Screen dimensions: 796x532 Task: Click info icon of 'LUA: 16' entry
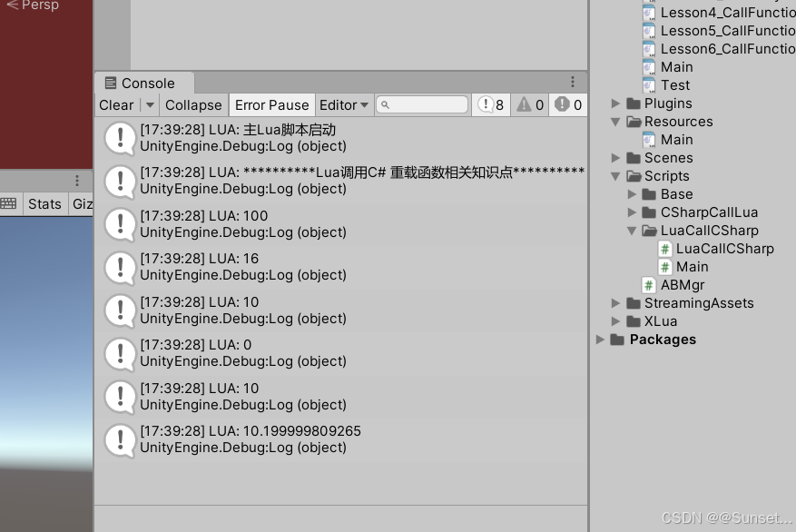tap(121, 268)
